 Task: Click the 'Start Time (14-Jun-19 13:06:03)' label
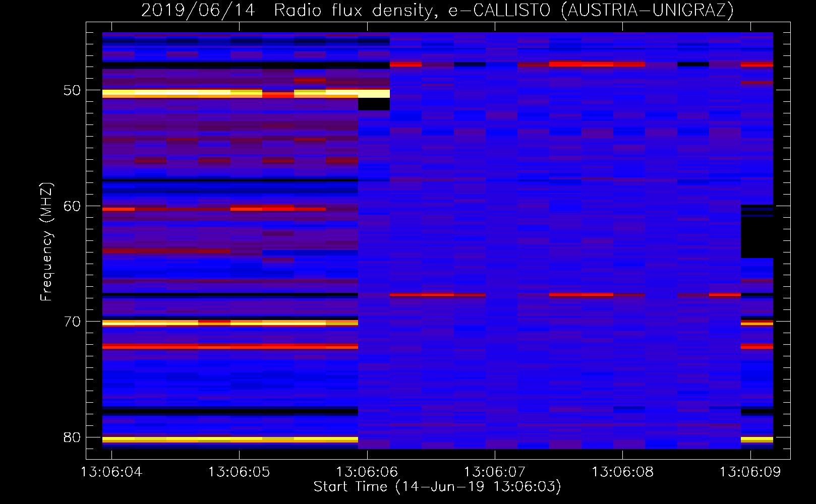pyautogui.click(x=437, y=486)
